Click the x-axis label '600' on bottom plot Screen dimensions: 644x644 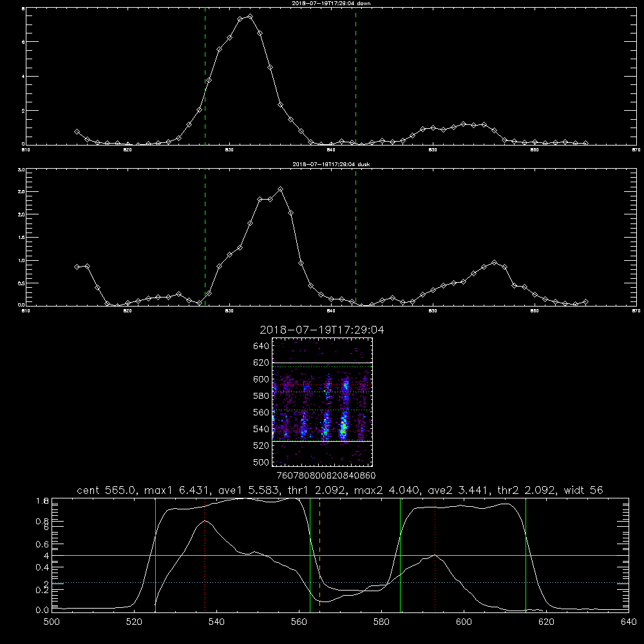pos(464,622)
